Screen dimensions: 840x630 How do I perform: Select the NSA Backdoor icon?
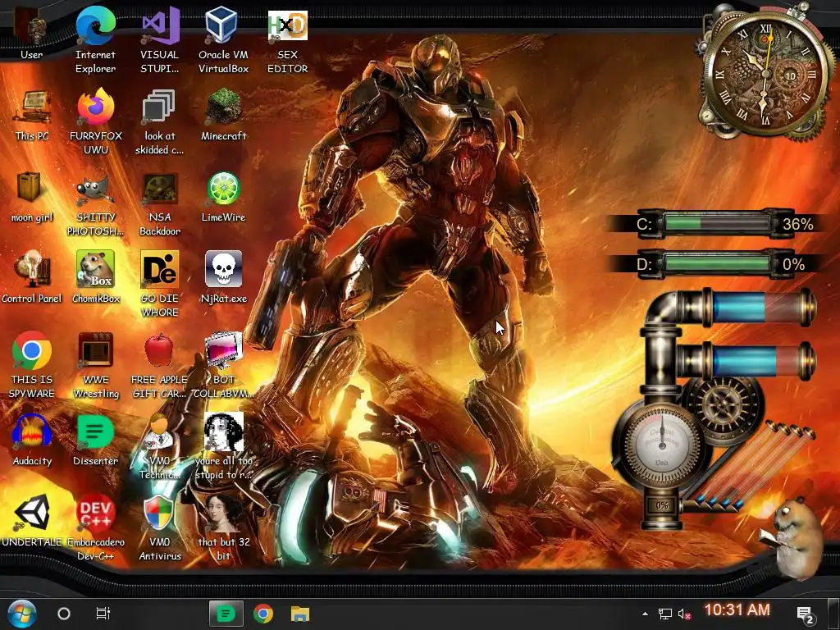160,203
